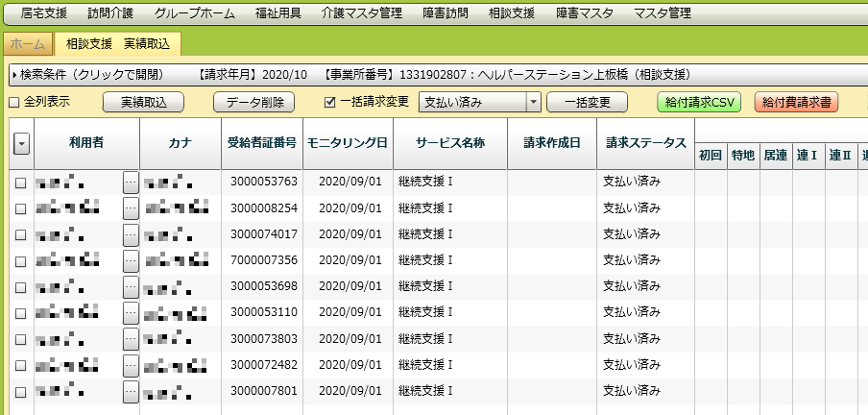Click the 実績取込 button
Image resolution: width=868 pixels, height=415 pixels.
143,102
